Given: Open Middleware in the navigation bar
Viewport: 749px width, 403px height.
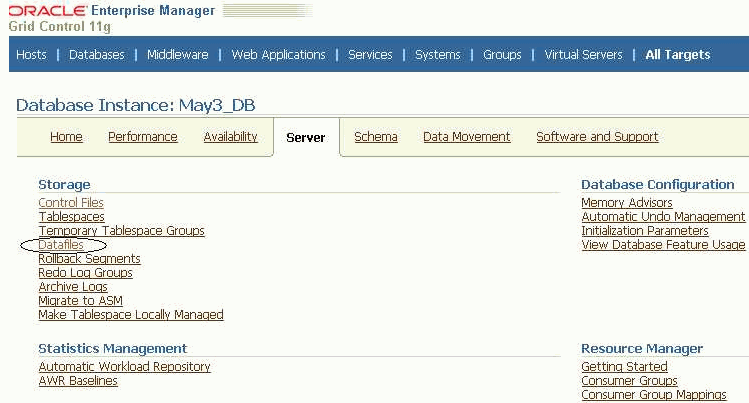Looking at the screenshot, I should pyautogui.click(x=177, y=54).
